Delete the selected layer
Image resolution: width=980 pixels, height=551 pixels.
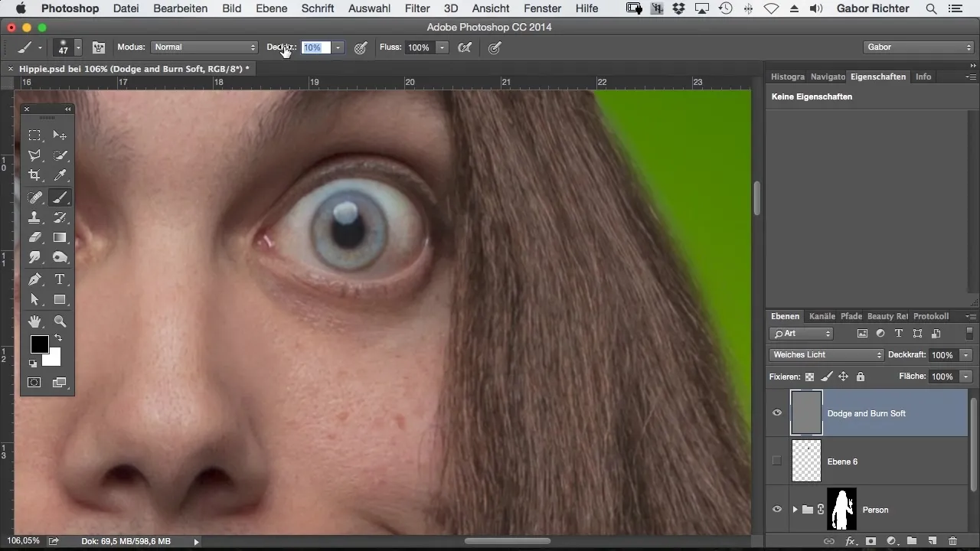point(953,541)
